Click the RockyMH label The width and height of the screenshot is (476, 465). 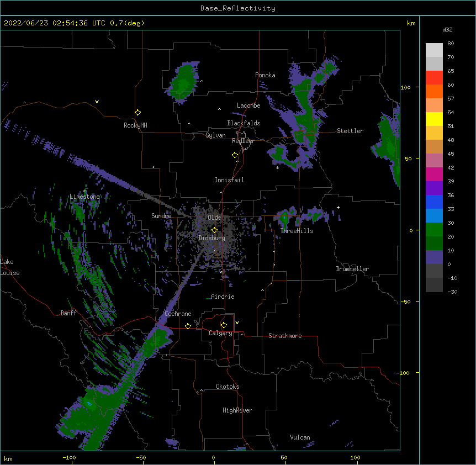click(x=135, y=125)
